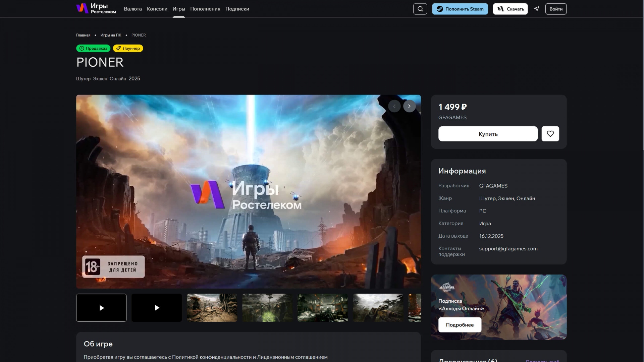Click Игры Ростелеком logo in header
The width and height of the screenshot is (644, 362).
coord(96,8)
